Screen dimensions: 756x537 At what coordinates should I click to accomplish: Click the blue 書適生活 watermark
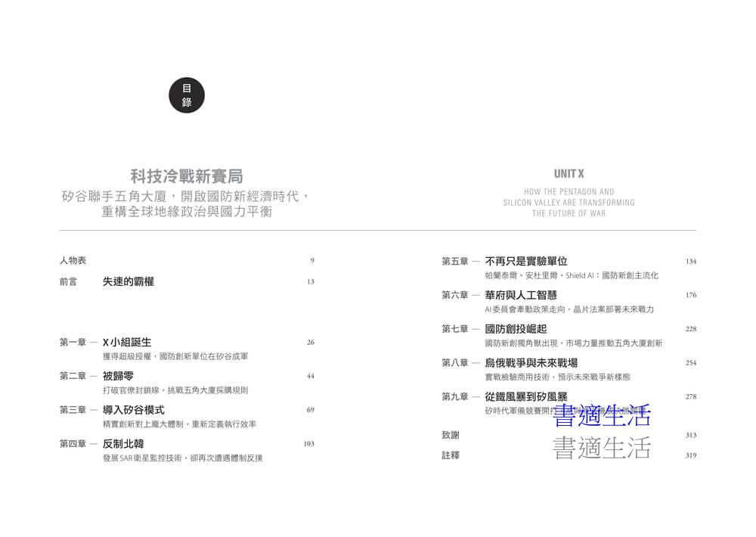tap(602, 415)
